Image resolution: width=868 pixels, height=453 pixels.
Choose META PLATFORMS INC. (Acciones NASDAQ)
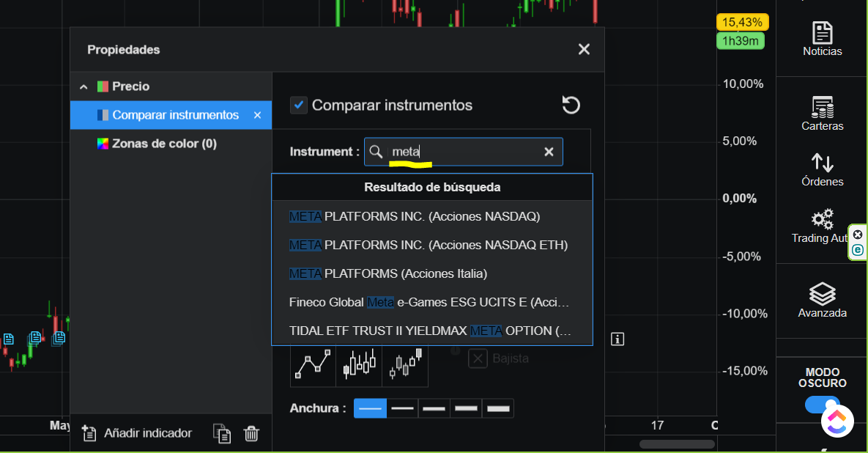coord(431,216)
